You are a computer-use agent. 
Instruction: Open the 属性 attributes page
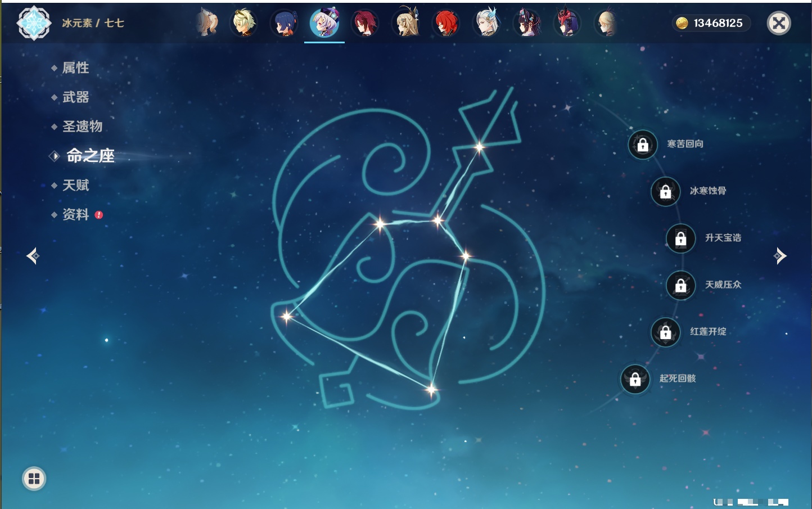pos(75,68)
